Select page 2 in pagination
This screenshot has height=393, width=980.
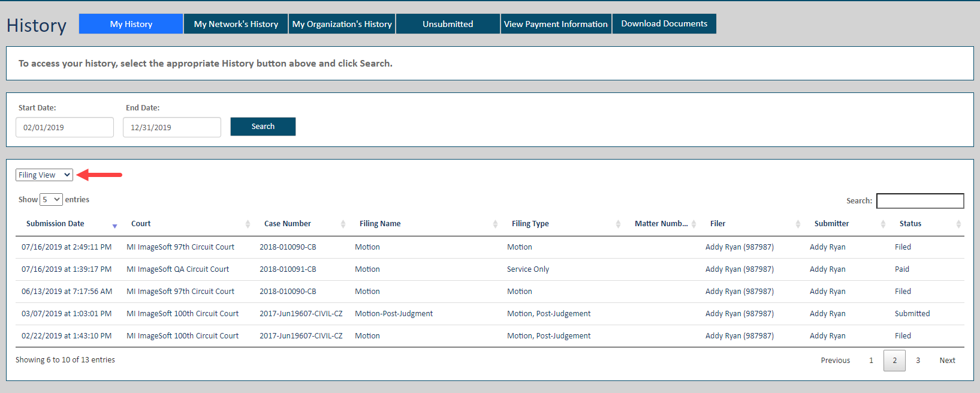click(894, 361)
